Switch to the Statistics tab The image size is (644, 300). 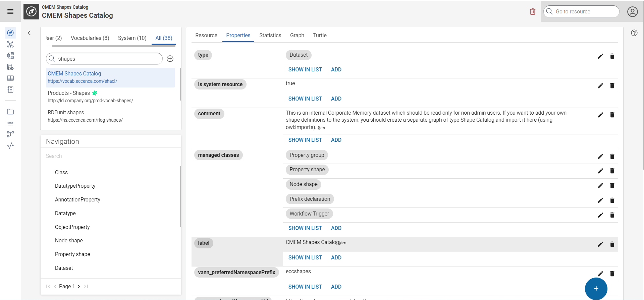[x=270, y=35]
